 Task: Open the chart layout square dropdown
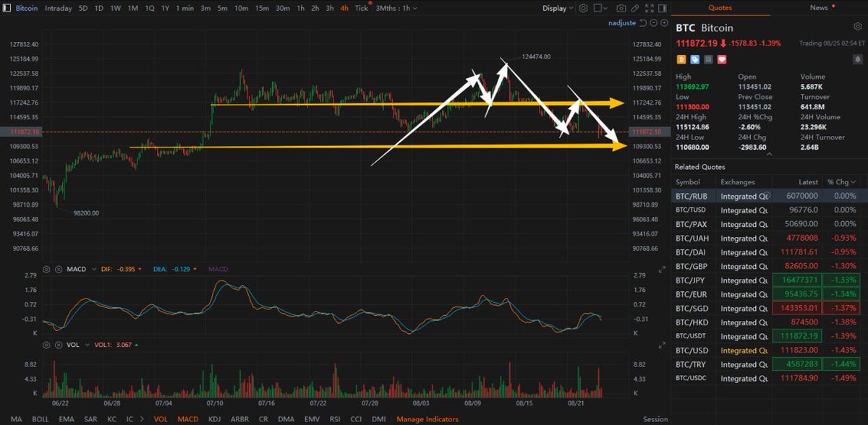click(600, 8)
